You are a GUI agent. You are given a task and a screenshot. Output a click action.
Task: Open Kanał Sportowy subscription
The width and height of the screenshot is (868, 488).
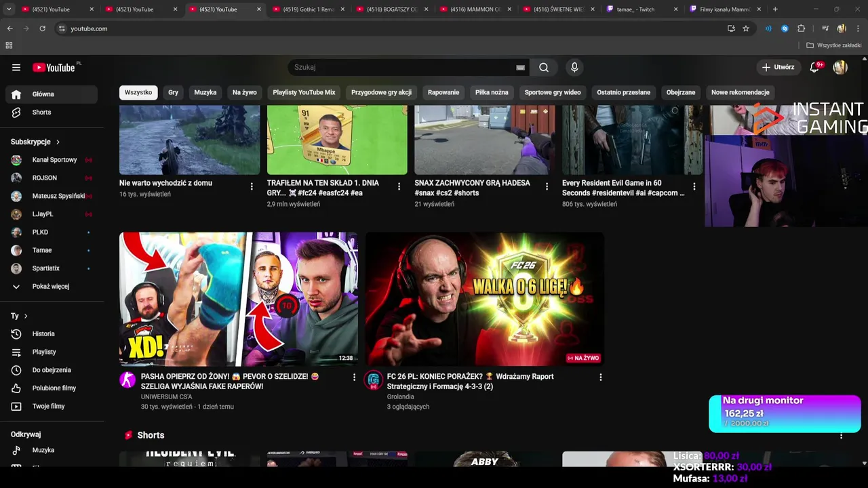point(52,160)
